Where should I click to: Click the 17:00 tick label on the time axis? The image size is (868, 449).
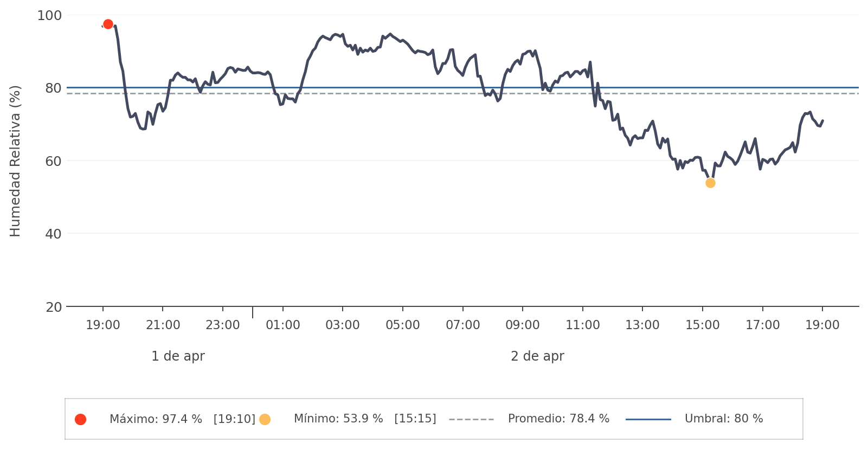click(762, 325)
